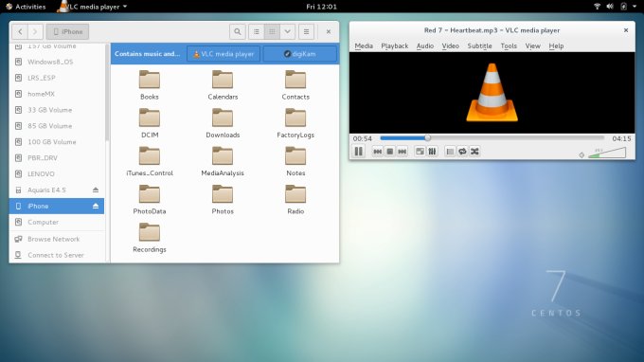Open media with digiKam button
The image size is (644, 362).
click(x=300, y=54)
